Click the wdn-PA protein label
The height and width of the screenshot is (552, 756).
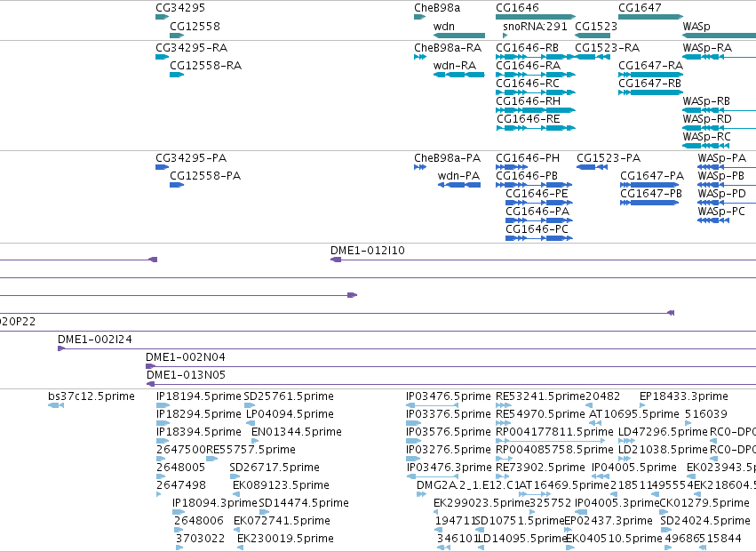[x=458, y=176]
